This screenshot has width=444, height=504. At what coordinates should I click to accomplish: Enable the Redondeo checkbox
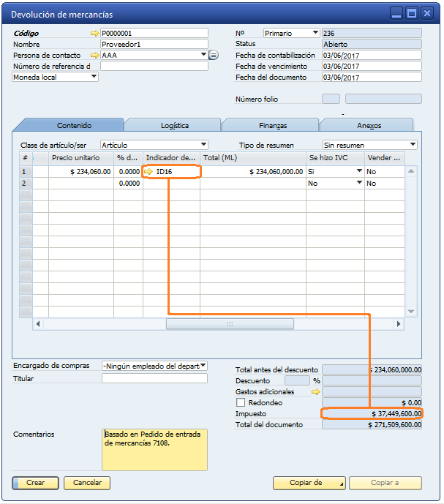(241, 403)
